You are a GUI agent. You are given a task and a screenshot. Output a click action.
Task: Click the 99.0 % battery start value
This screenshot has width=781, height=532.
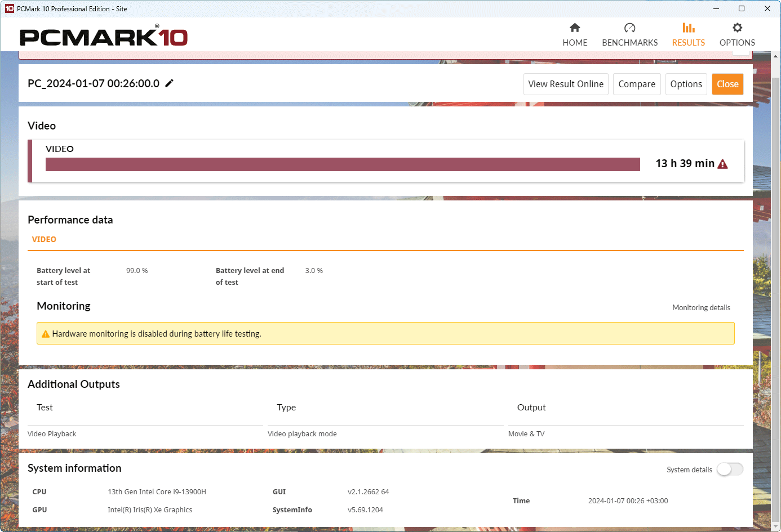137,271
